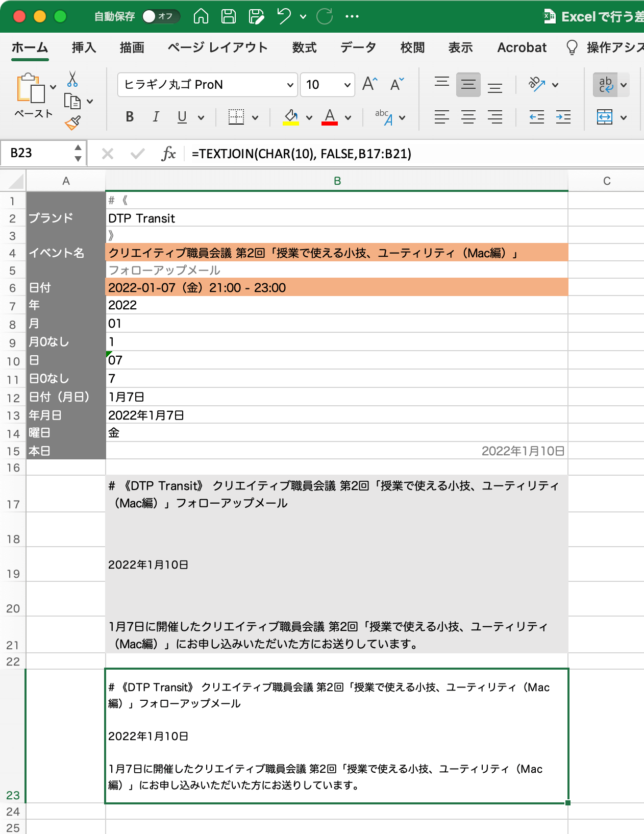Screen dimensions: 644x834
Task: Click the Redo circular arrow icon
Action: 325,16
